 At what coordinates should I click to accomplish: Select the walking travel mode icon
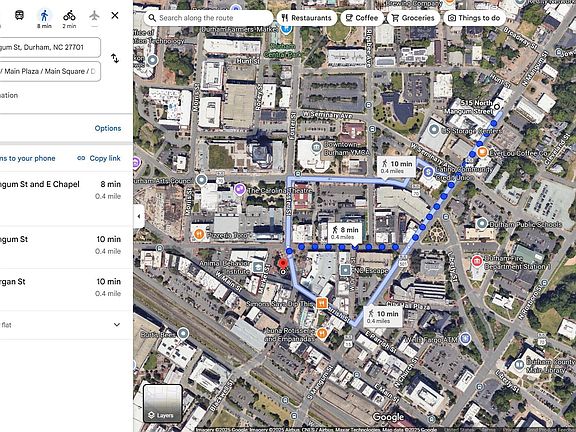(44, 15)
